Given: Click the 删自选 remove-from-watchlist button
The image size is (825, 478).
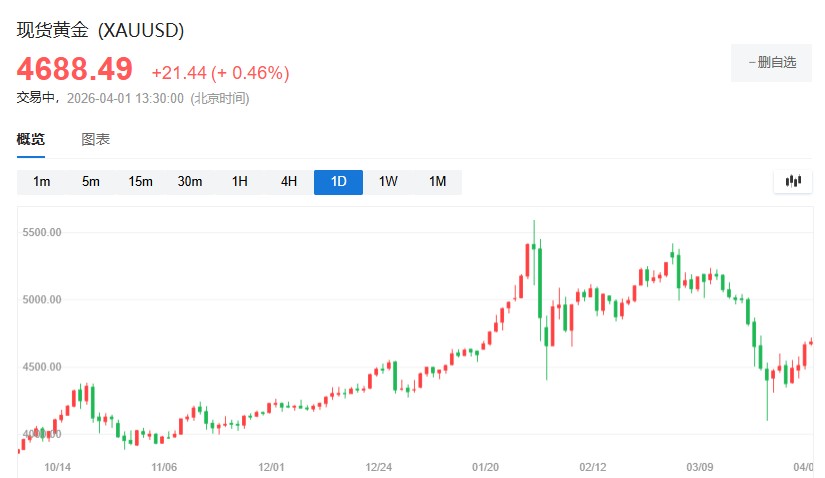Looking at the screenshot, I should point(771,62).
